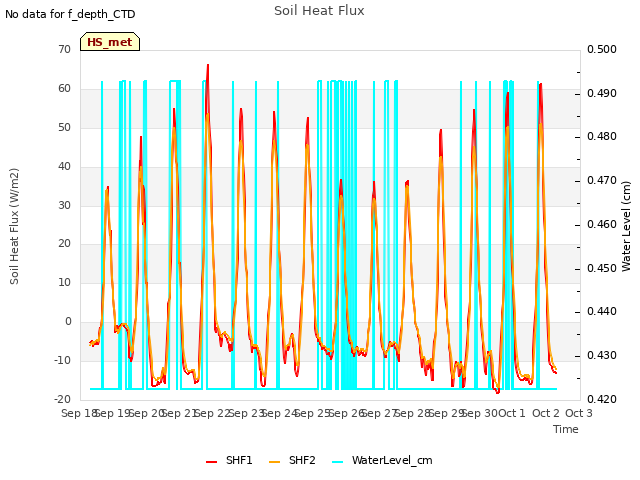Click the Oct 2 tick label

(x=546, y=413)
